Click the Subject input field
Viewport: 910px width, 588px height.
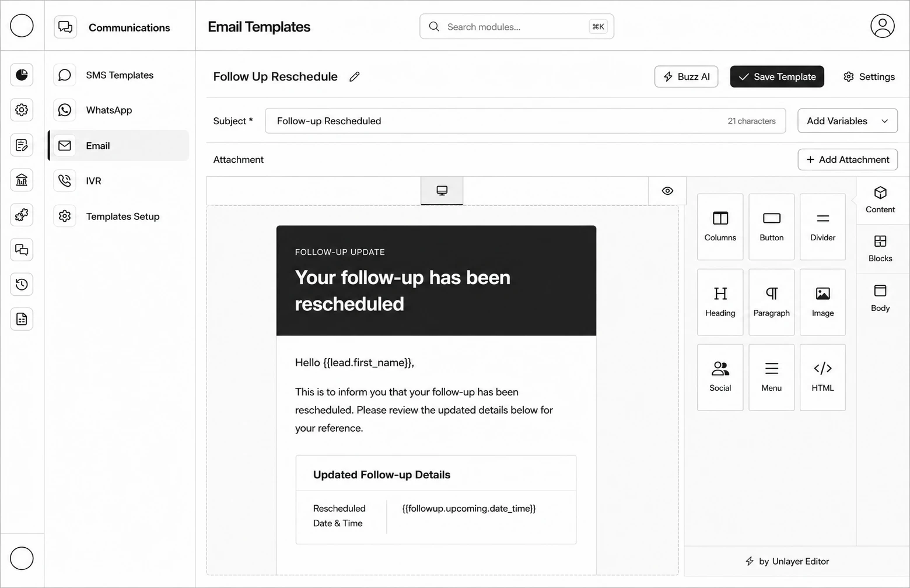tap(525, 121)
